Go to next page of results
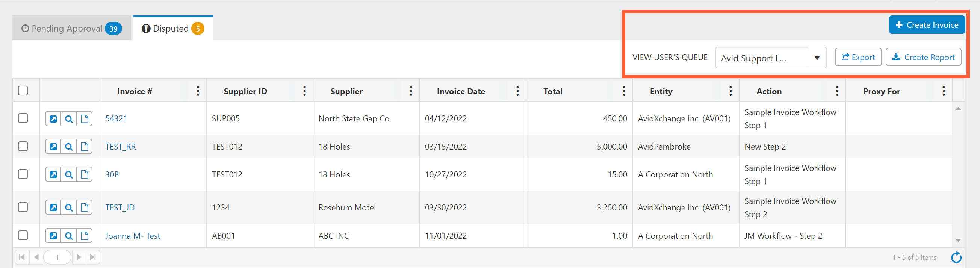980x268 pixels. coord(79,257)
